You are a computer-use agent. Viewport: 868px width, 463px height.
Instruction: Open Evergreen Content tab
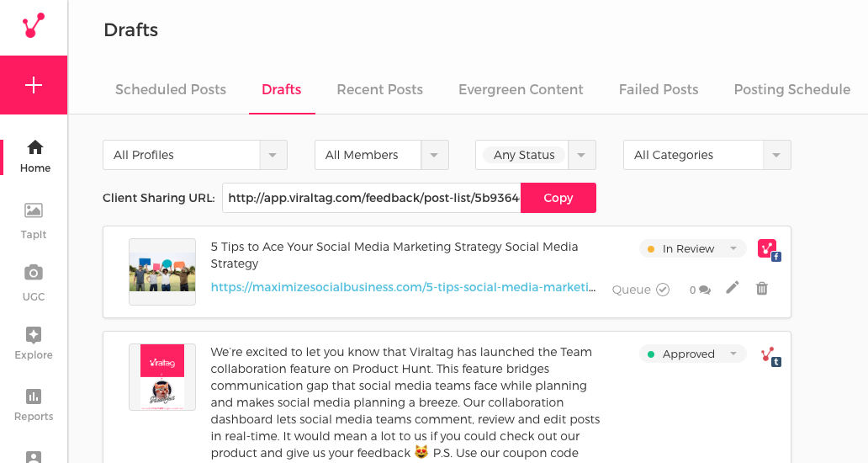click(x=521, y=90)
